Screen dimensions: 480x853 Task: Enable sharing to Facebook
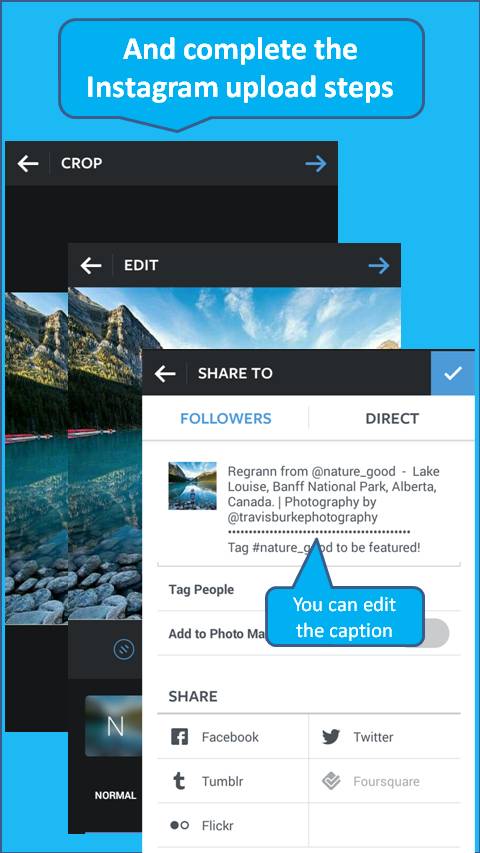click(x=233, y=737)
